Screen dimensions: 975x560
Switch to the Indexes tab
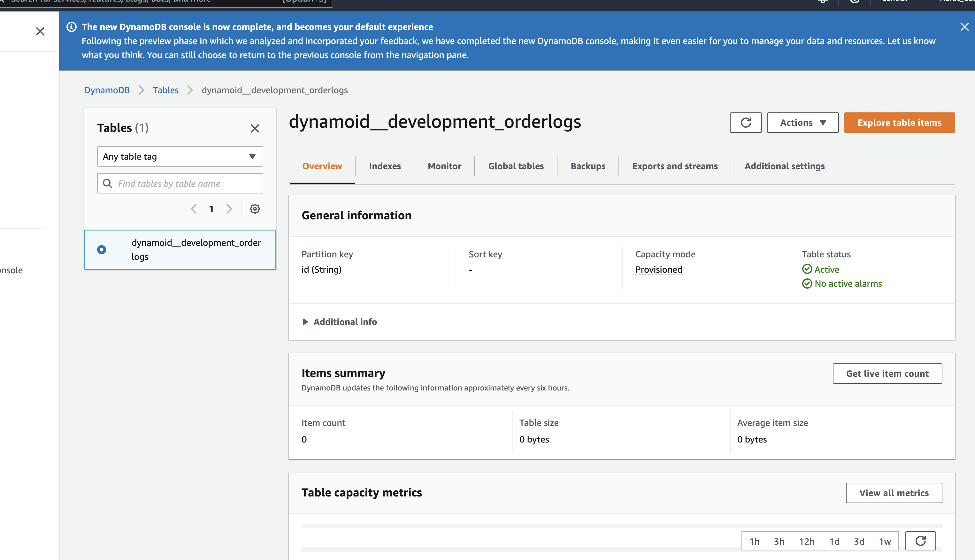[x=384, y=166]
